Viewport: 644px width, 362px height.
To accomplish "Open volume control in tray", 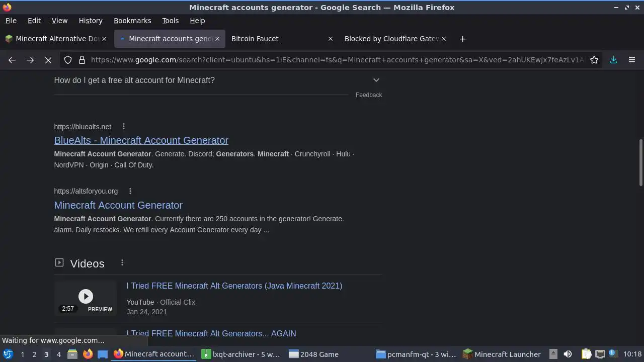I will coord(568,354).
